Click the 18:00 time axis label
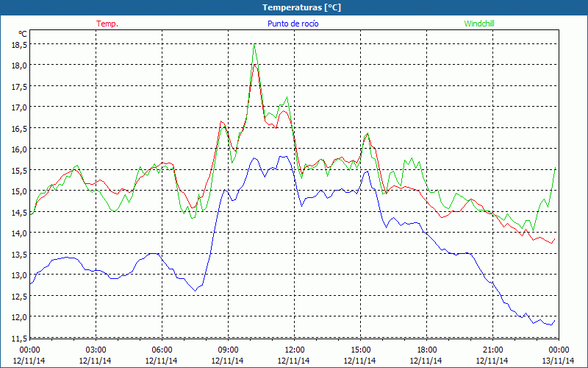Viewport: 588px width, 368px height. (x=426, y=350)
